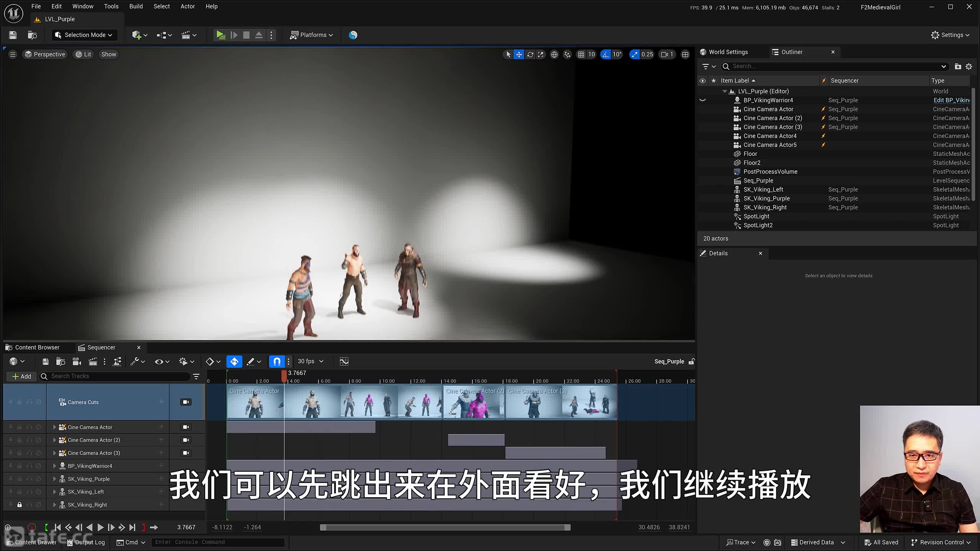Image resolution: width=980 pixels, height=551 pixels.
Task: Click the Edit BP_Viking link in Outliner
Action: (951, 100)
